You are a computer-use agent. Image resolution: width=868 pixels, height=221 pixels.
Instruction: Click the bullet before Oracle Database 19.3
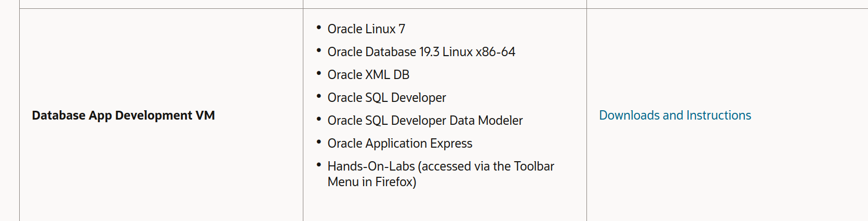tap(318, 50)
